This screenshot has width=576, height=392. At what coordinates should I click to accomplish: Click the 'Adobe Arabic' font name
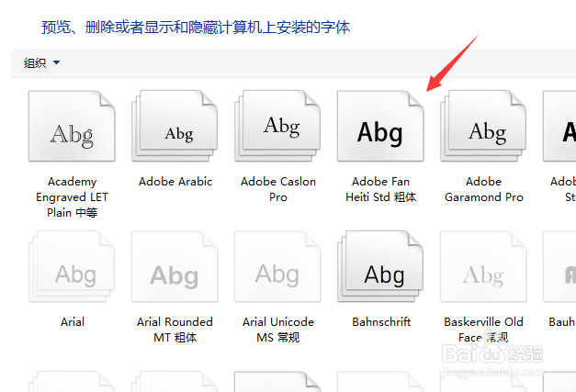click(175, 182)
